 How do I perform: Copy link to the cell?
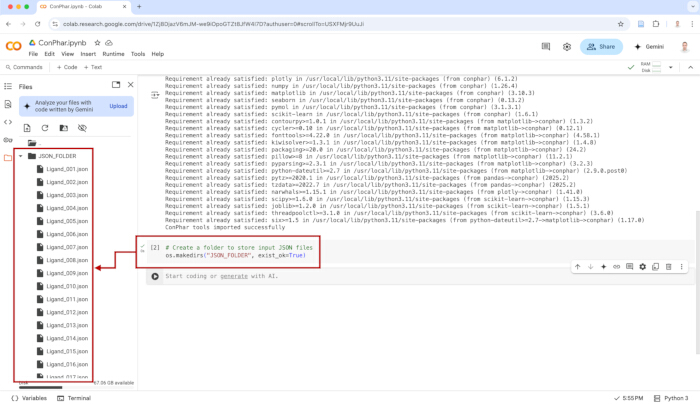pos(616,267)
